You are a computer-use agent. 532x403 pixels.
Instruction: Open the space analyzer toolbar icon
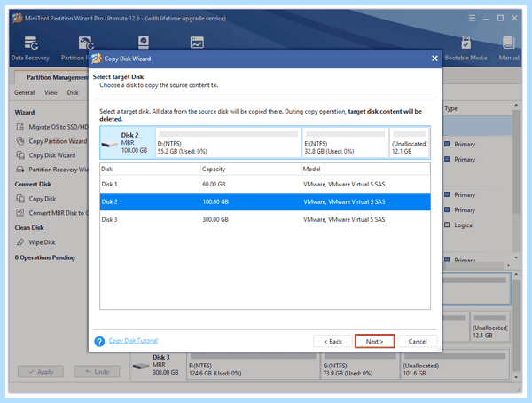click(x=197, y=43)
